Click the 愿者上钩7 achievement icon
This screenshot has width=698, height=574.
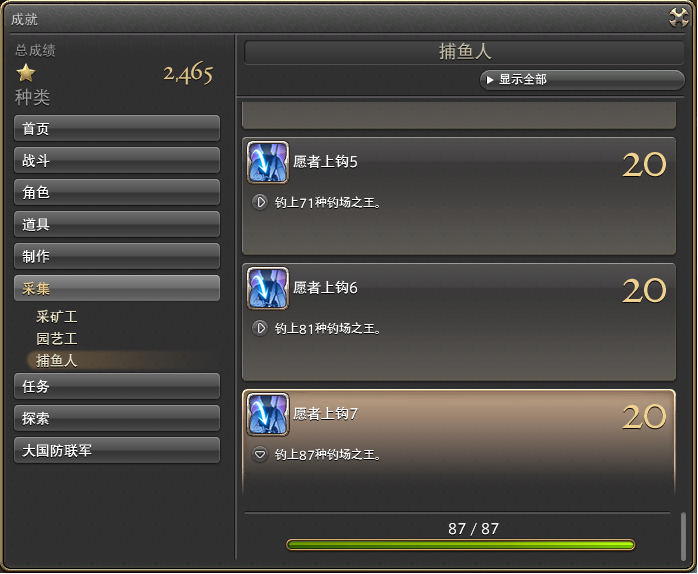268,414
